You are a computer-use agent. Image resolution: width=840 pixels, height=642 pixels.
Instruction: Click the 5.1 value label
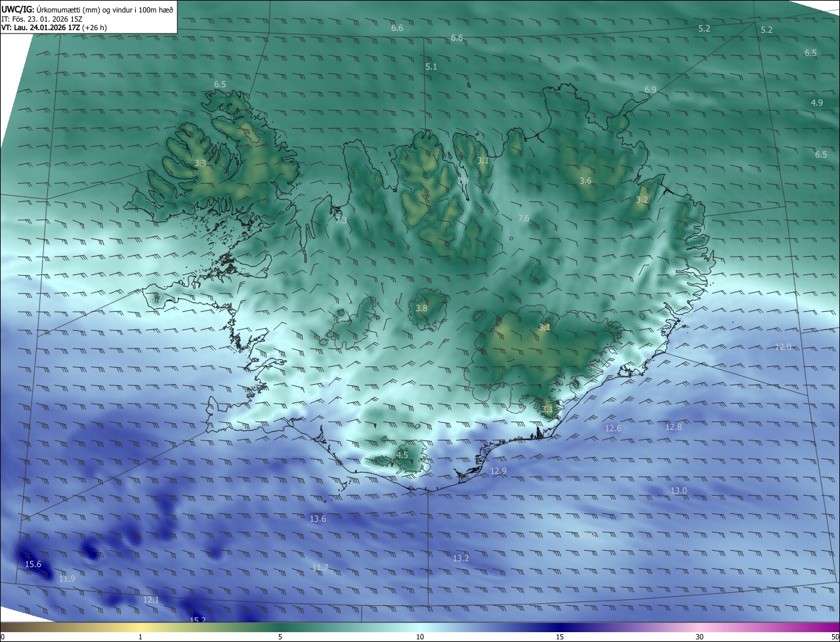click(x=431, y=67)
